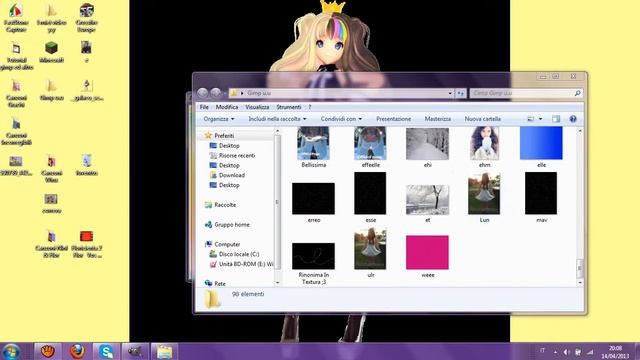
Task: Select the black erreo file
Action: click(313, 202)
